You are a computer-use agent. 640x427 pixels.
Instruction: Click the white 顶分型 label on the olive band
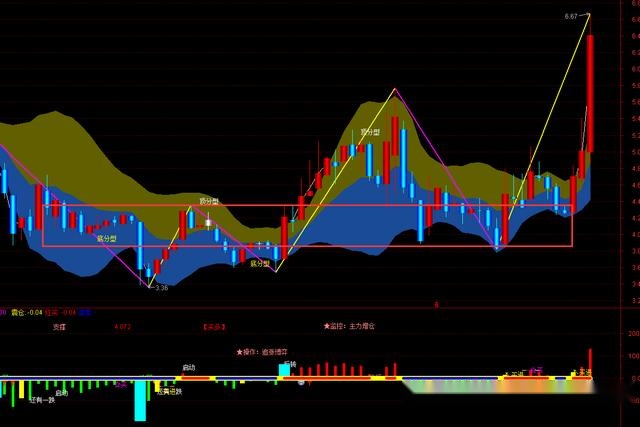370,132
